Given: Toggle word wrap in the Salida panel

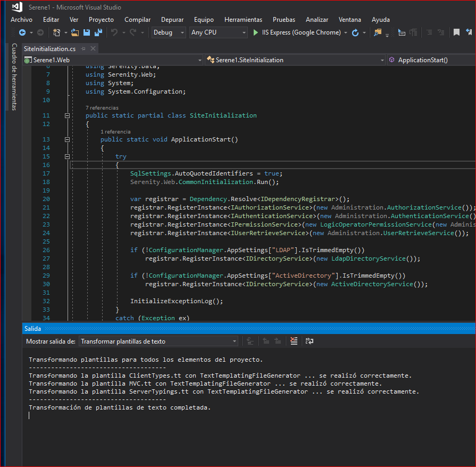Looking at the screenshot, I should (309, 341).
